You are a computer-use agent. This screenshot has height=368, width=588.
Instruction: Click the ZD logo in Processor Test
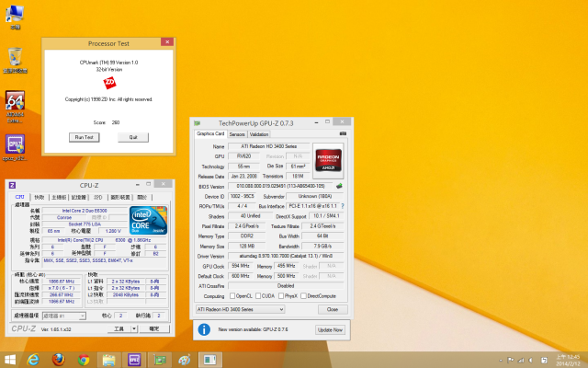click(109, 83)
